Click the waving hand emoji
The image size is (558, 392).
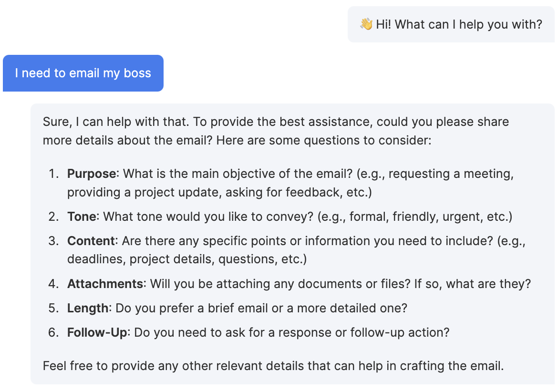point(366,24)
